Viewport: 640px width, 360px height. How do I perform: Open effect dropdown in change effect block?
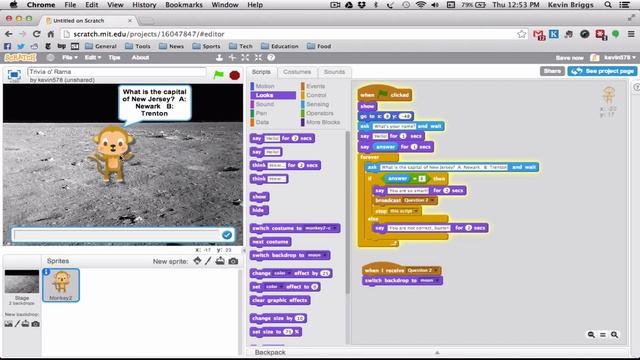pos(289,273)
